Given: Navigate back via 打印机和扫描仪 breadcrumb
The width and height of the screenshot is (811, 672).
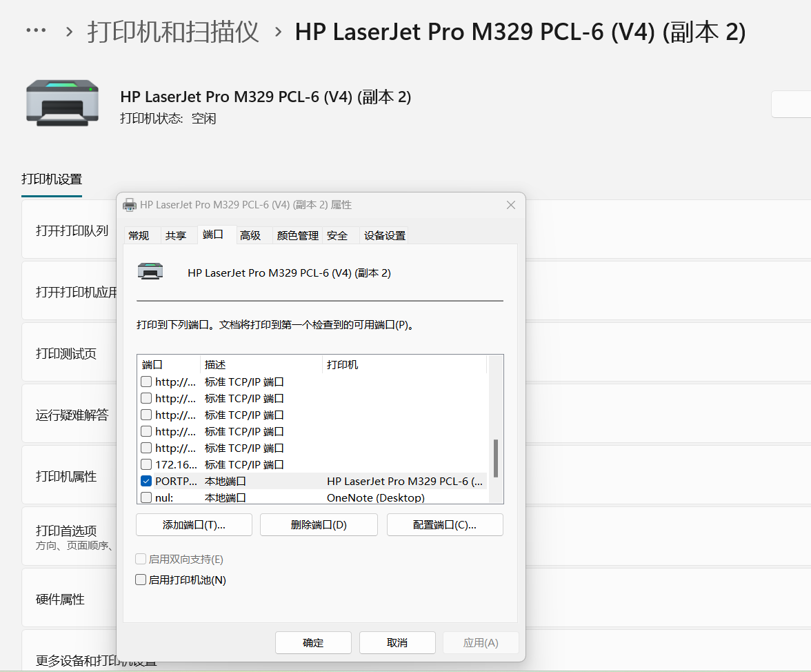Looking at the screenshot, I should click(172, 31).
